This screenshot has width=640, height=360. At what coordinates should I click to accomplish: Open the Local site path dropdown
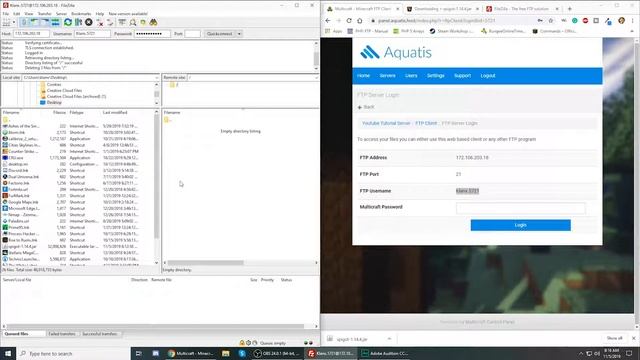pyautogui.click(x=157, y=78)
